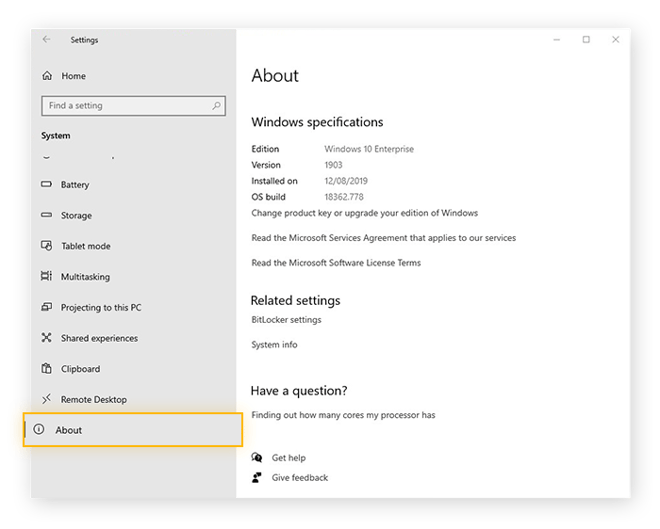Open Change product key or upgrade link
Image resolution: width=660 pixels, height=529 pixels.
point(365,213)
